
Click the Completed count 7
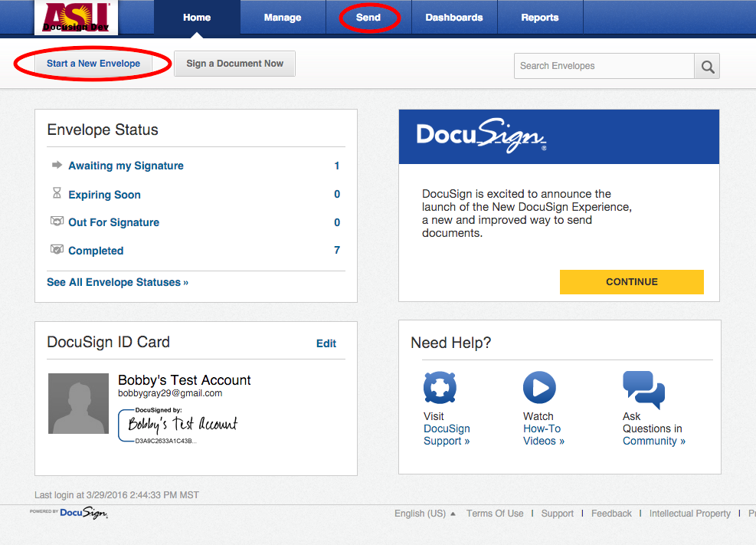point(337,250)
